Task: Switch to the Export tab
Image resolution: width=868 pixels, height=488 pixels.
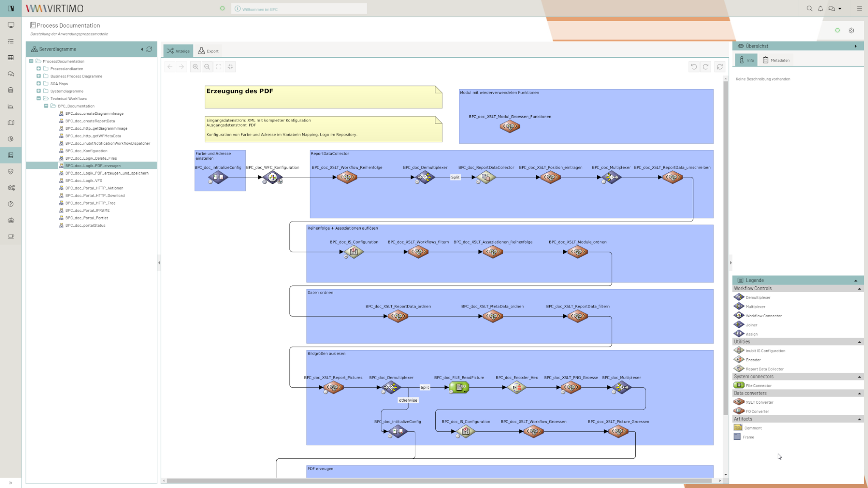Action: pos(209,51)
